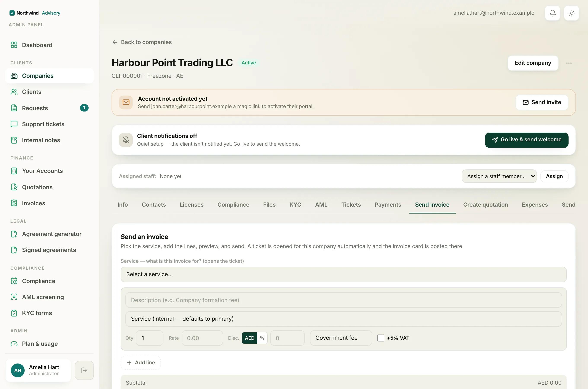Click the Companies building icon
This screenshot has height=389, width=588.
pyautogui.click(x=14, y=76)
